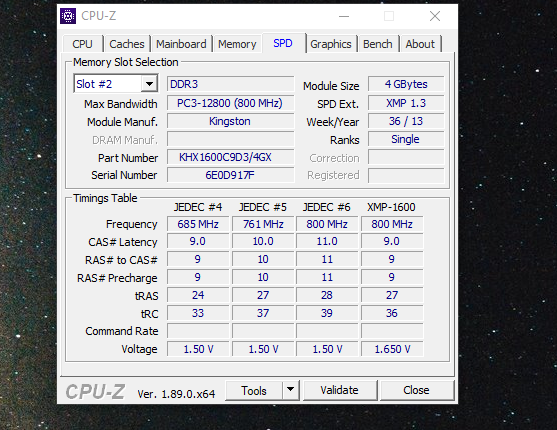
Task: Go to the Mainboard tab
Action: coord(181,44)
